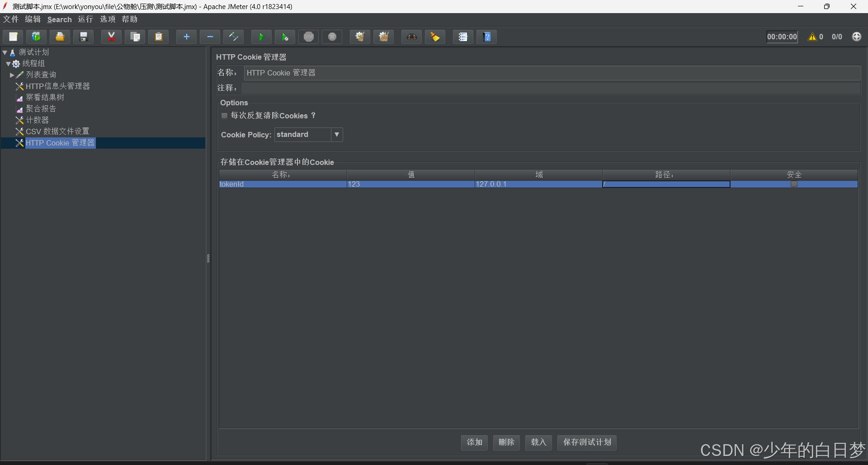The height and width of the screenshot is (465, 868).
Task: Click the tokenId name cell
Action: tap(283, 184)
